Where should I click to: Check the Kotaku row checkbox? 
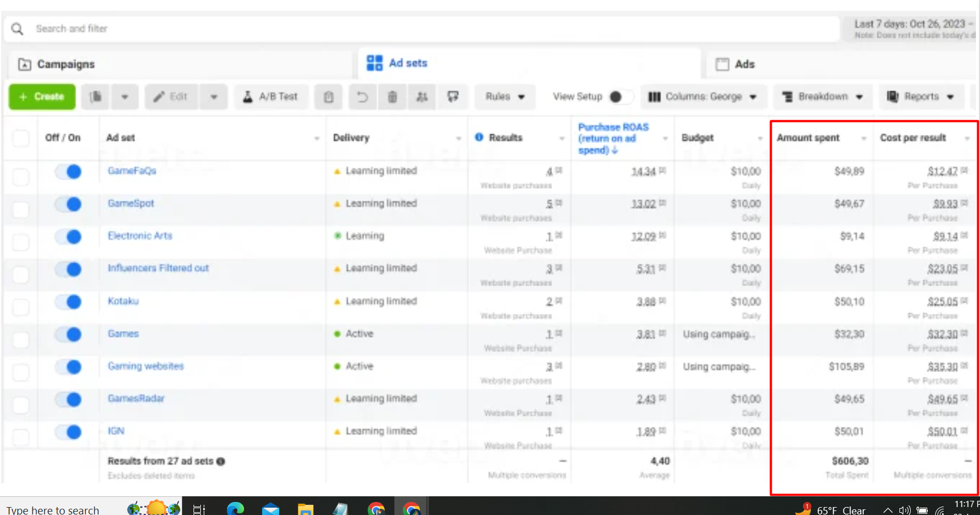point(21,307)
